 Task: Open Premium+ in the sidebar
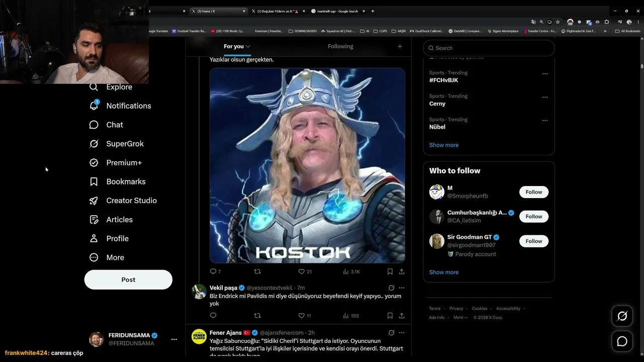115,162
